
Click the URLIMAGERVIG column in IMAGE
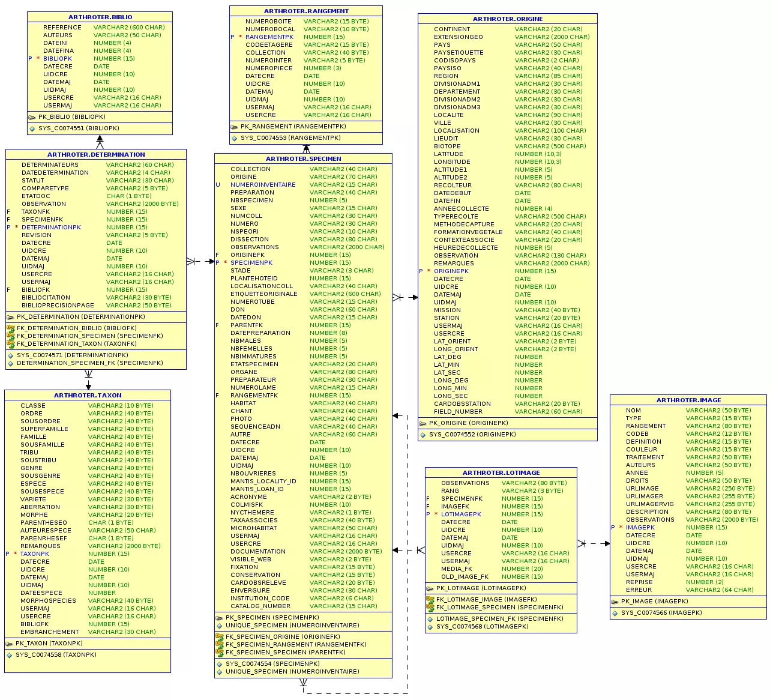pyautogui.click(x=650, y=504)
